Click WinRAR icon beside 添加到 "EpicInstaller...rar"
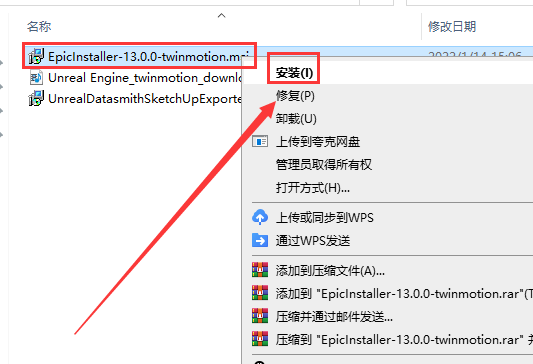This screenshot has width=533, height=364. click(260, 293)
